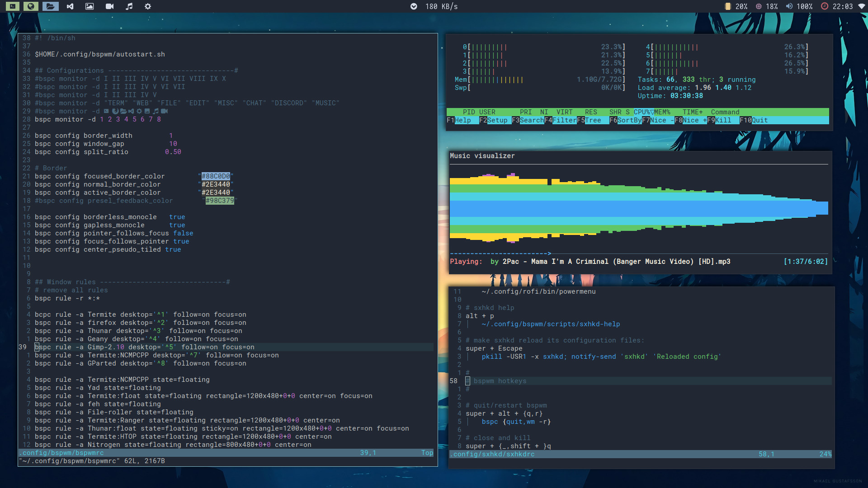The image size is (868, 488).
Task: Open the file manager folder workspace
Action: [51, 6]
